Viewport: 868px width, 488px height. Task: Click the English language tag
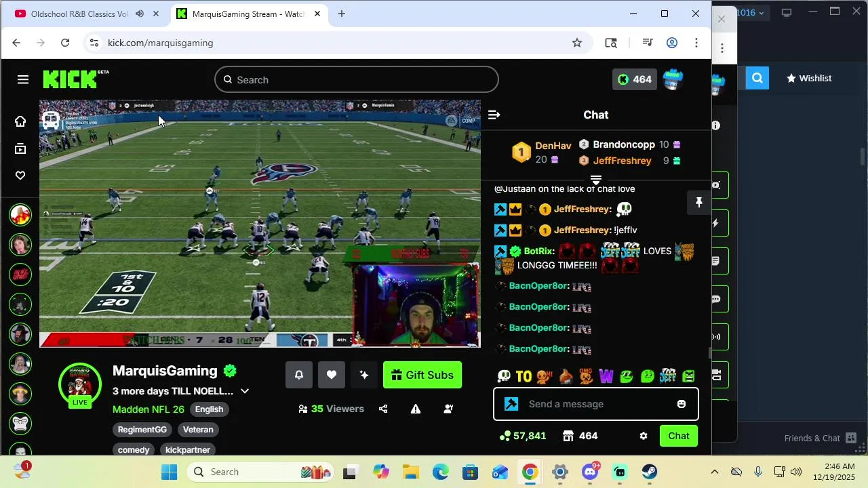[209, 409]
